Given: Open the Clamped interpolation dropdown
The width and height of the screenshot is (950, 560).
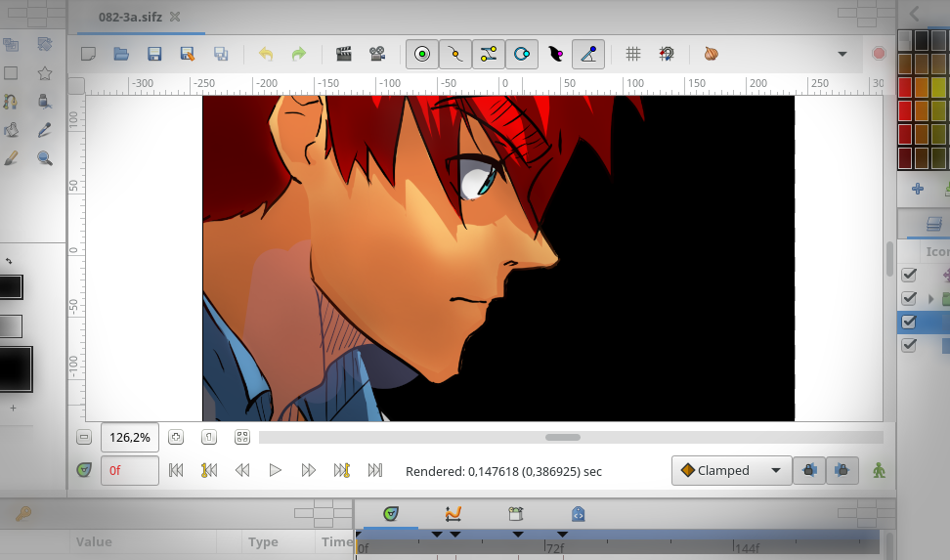Looking at the screenshot, I should (x=731, y=470).
